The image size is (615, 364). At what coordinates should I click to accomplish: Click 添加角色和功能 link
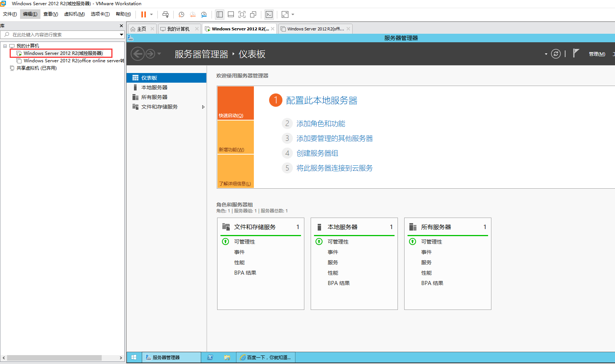321,124
